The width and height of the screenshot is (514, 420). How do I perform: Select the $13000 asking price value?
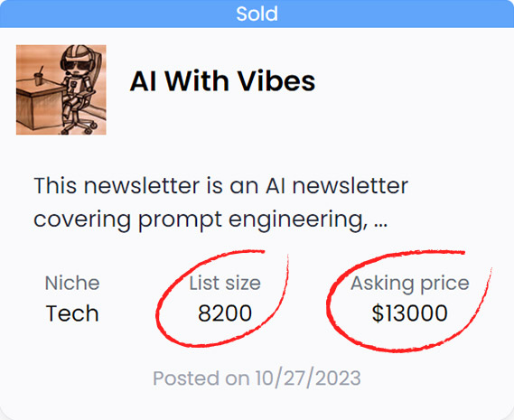pyautogui.click(x=410, y=313)
